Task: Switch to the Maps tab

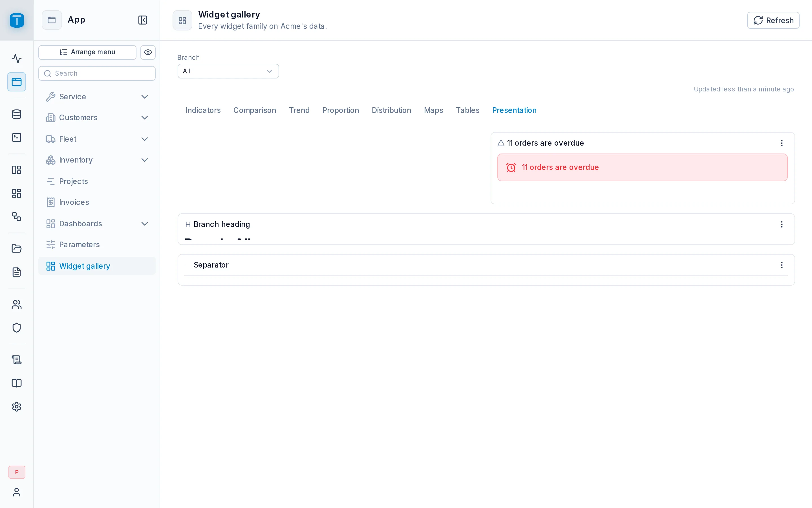Action: (434, 110)
